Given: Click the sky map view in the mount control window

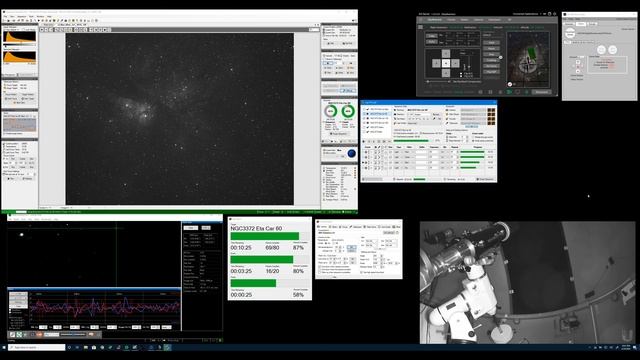Looking at the screenshot, I should pyautogui.click(x=528, y=60).
